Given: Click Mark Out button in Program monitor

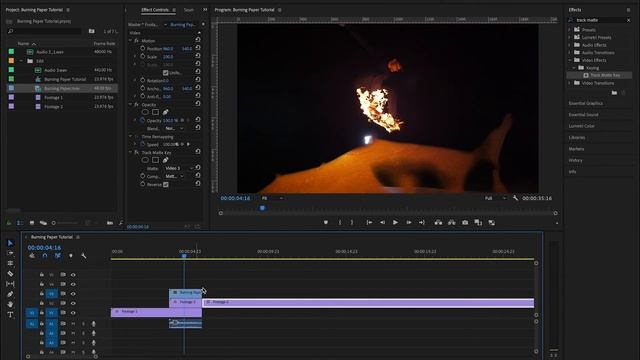Looking at the screenshot, I should (x=352, y=222).
